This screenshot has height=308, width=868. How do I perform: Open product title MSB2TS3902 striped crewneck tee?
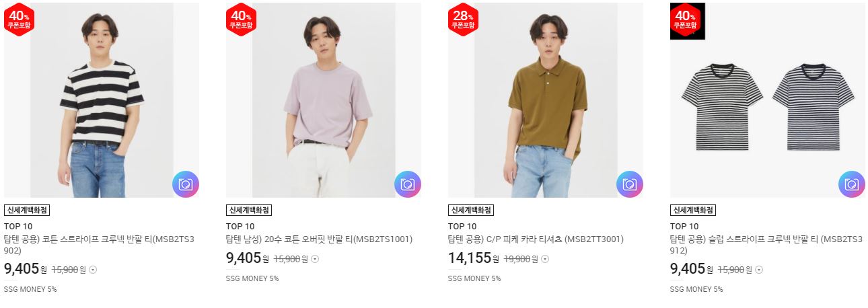[x=99, y=245]
